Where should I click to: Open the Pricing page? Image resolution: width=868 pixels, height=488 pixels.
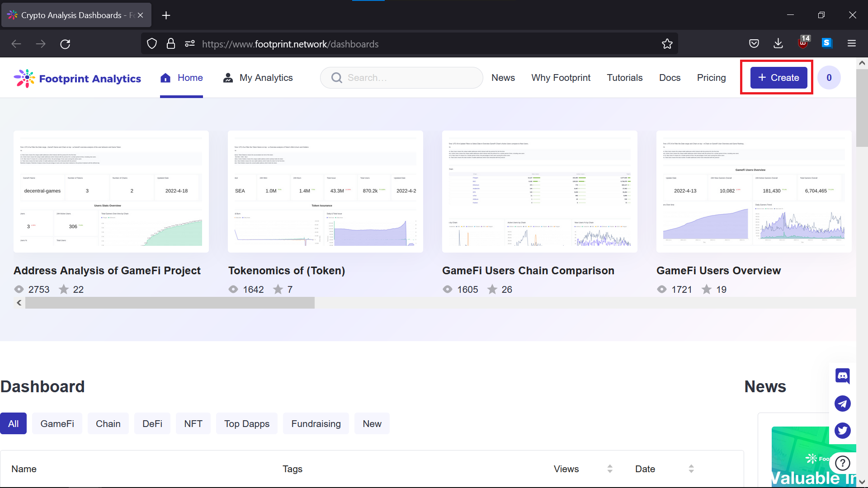(711, 78)
